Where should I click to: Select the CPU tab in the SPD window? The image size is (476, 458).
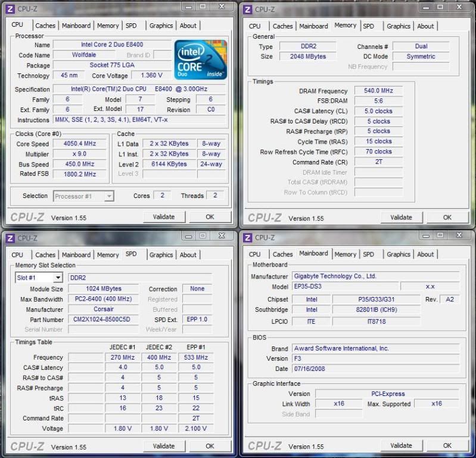17,255
